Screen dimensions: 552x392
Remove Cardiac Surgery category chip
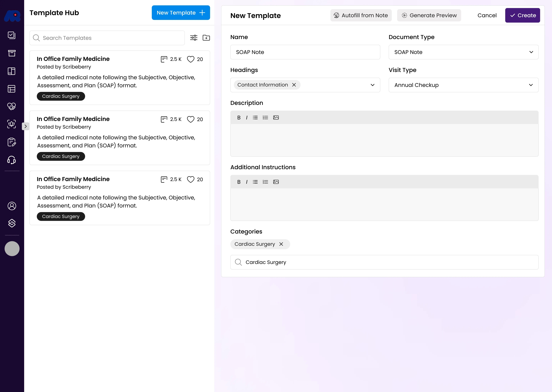281,244
